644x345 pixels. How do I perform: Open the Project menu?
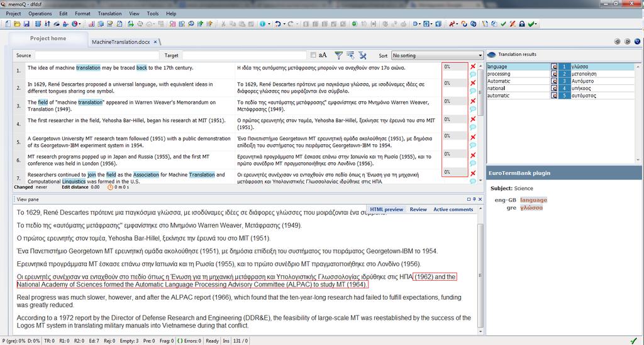pos(13,14)
